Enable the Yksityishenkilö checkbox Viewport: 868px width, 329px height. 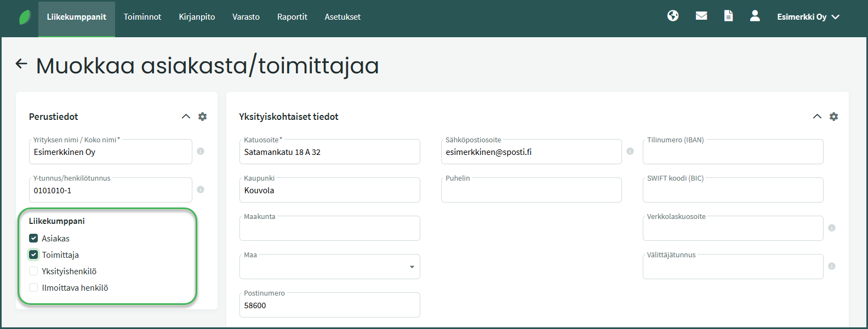[x=33, y=271]
